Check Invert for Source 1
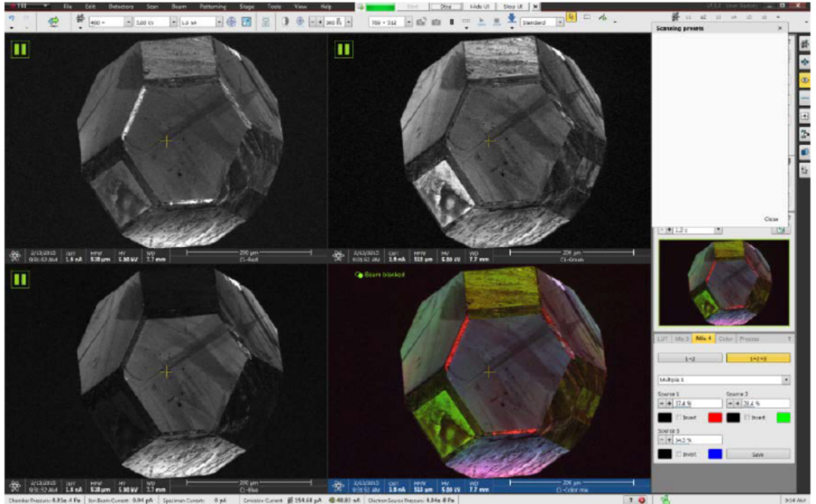Image resolution: width=816 pixels, height=504 pixels. pos(678,418)
